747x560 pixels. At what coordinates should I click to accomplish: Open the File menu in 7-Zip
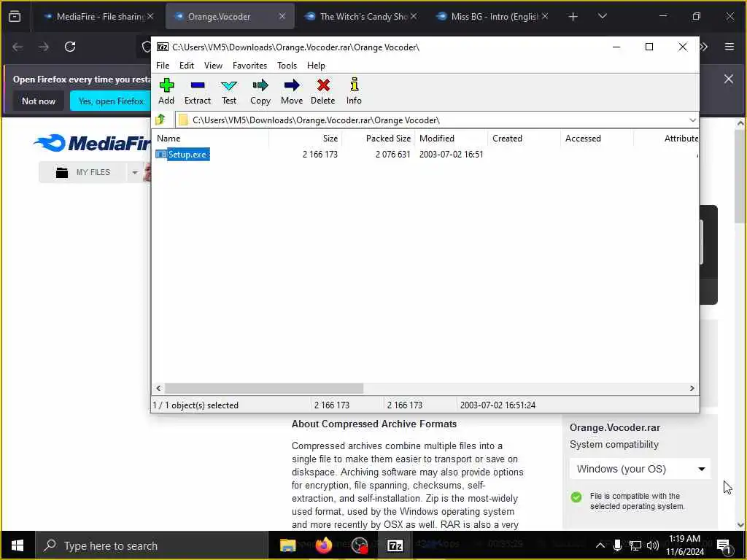click(x=163, y=65)
